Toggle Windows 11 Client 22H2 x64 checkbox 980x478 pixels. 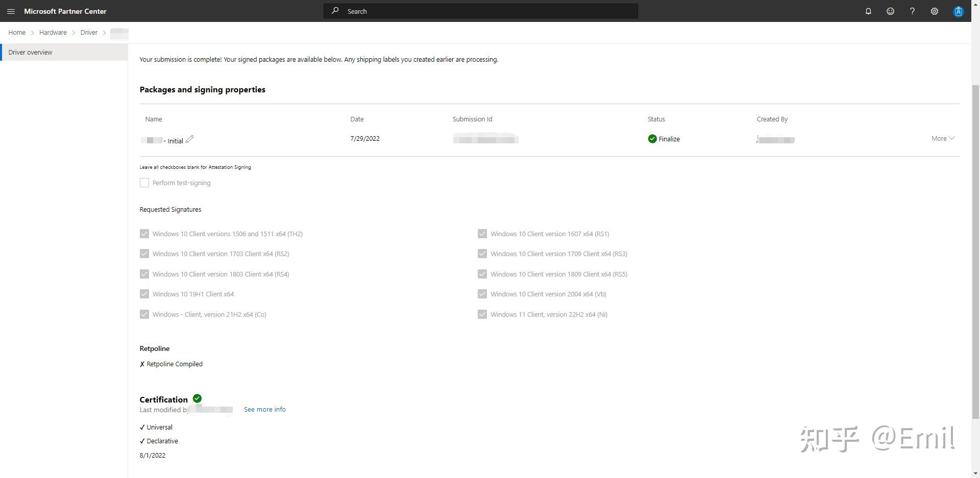coord(482,314)
